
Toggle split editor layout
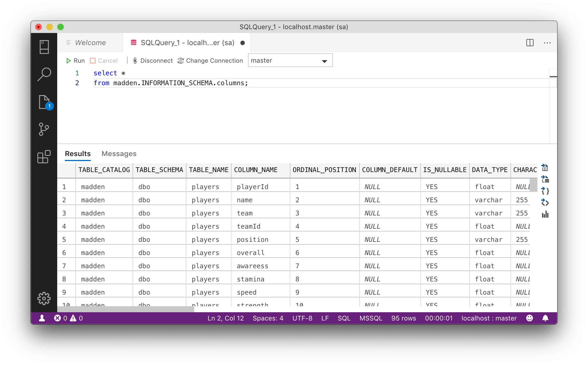point(530,43)
